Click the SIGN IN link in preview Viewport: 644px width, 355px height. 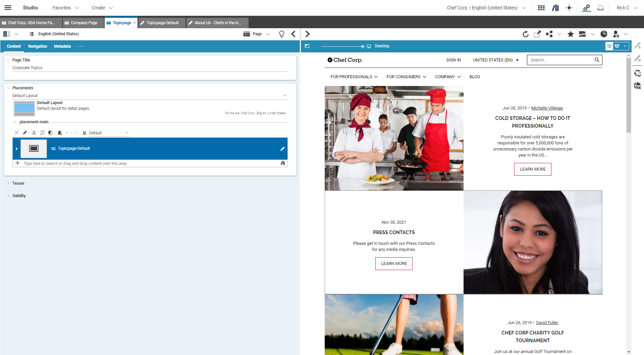click(x=453, y=60)
